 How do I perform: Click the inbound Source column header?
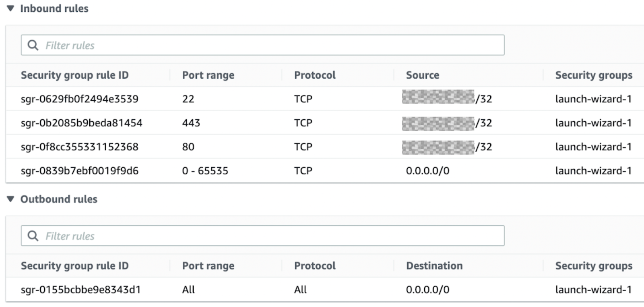(x=423, y=75)
